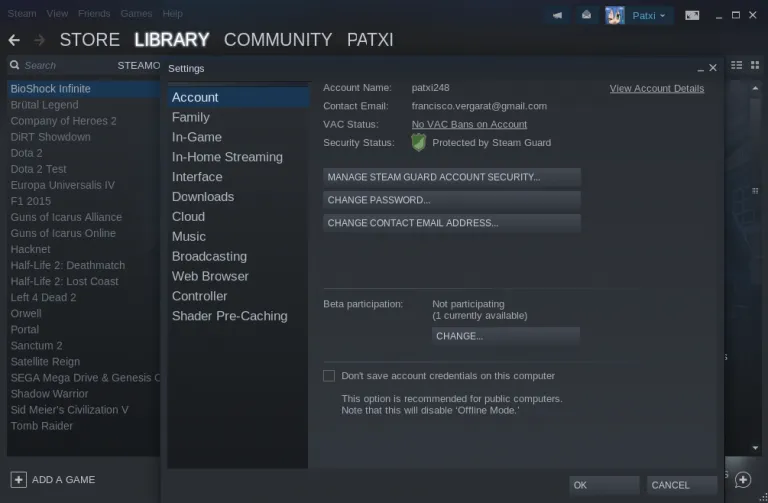This screenshot has width=768, height=503.
Task: Click the Change Password button
Action: (x=451, y=200)
